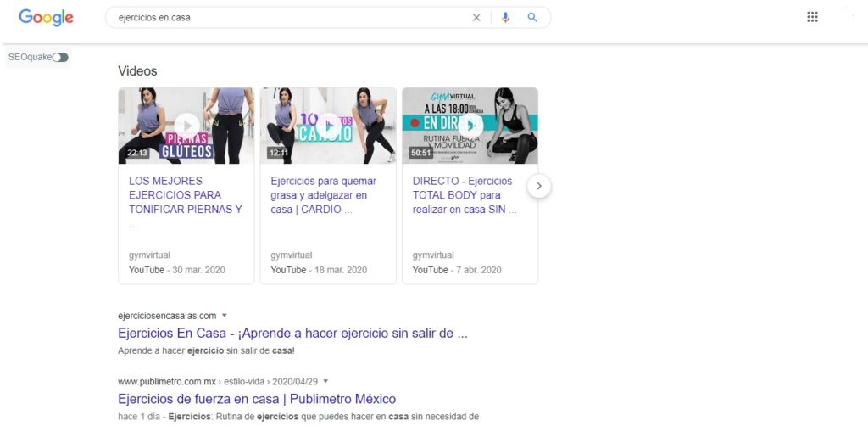Start voice search with microphone icon
868x426 pixels.
coord(505,18)
